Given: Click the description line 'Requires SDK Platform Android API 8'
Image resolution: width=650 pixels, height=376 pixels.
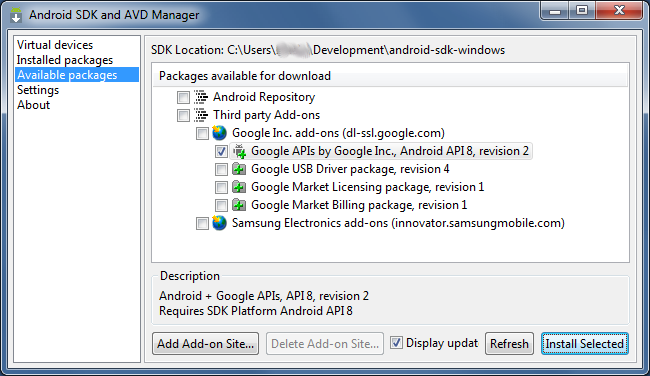Looking at the screenshot, I should click(x=256, y=311).
